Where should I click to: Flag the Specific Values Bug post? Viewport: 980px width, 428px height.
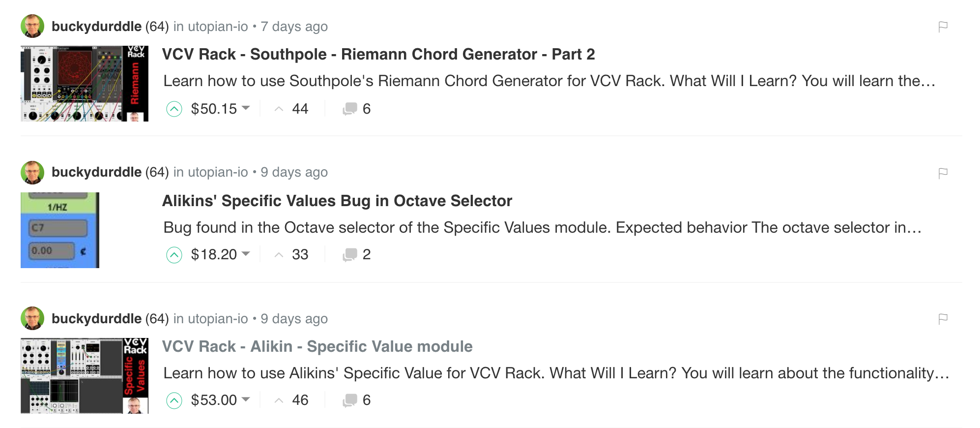(x=943, y=173)
